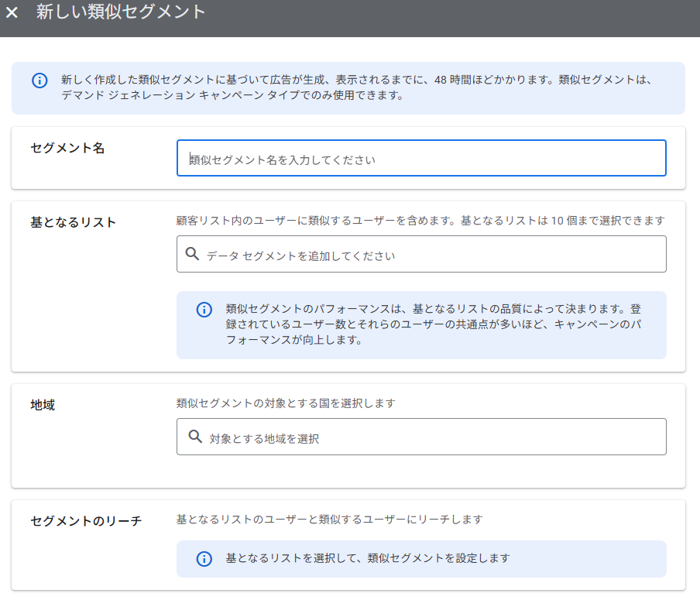700x607 pixels.
Task: Click the magnifier icon in the データ セグメント field
Action: 193,254
